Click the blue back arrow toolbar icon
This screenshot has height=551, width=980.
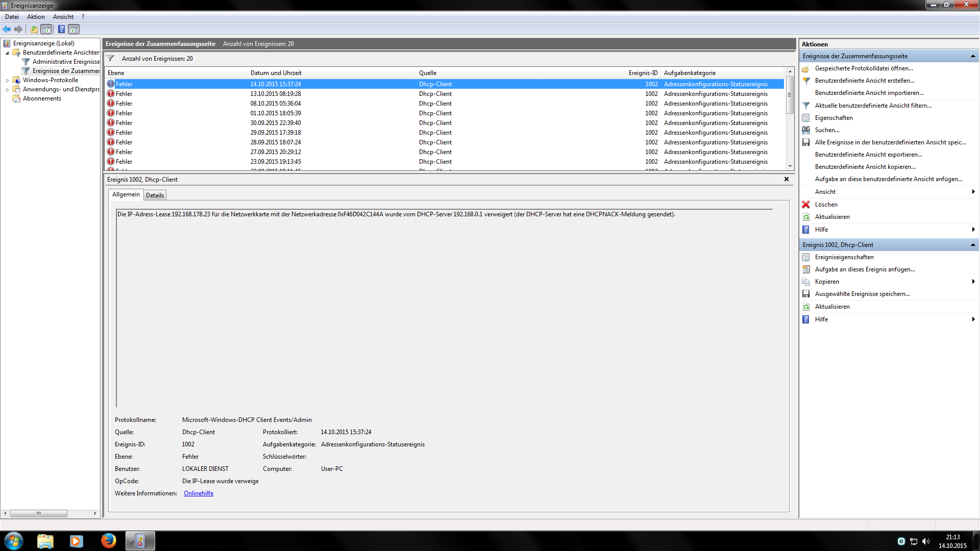[7, 29]
